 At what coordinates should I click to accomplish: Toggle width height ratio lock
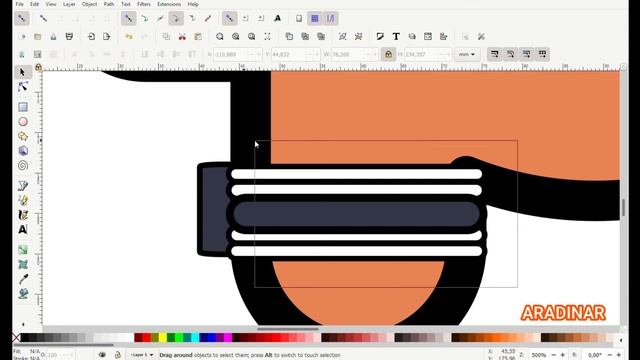pos(388,54)
